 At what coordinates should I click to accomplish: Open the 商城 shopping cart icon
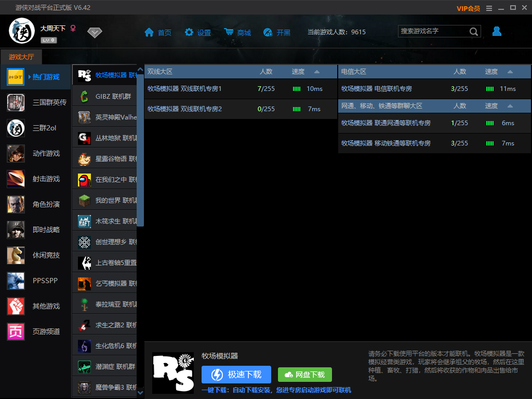click(229, 32)
